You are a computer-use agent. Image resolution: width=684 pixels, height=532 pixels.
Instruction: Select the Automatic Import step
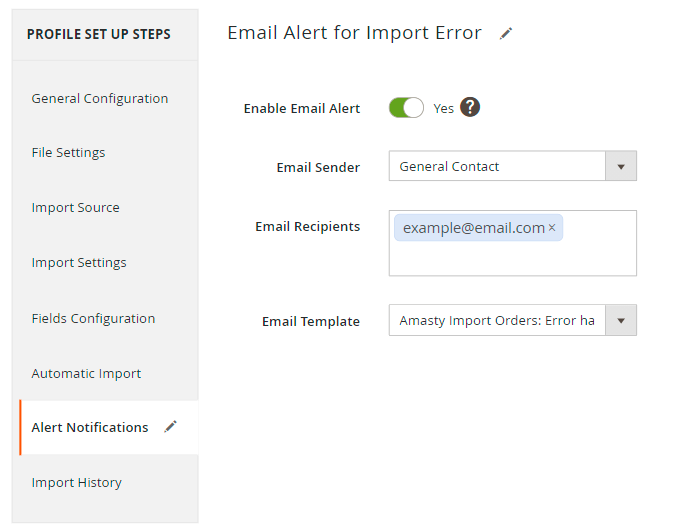[x=86, y=373]
